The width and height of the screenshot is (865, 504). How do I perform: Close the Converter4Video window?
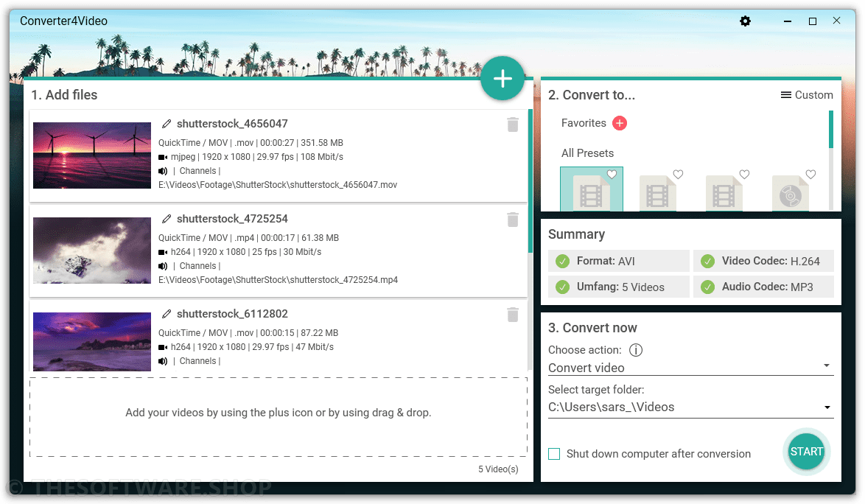[837, 21]
